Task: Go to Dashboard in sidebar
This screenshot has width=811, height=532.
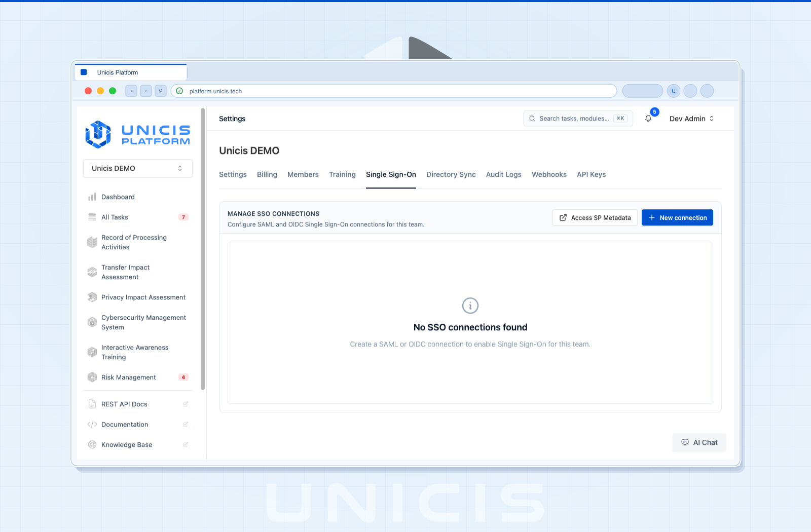Action: click(138, 197)
